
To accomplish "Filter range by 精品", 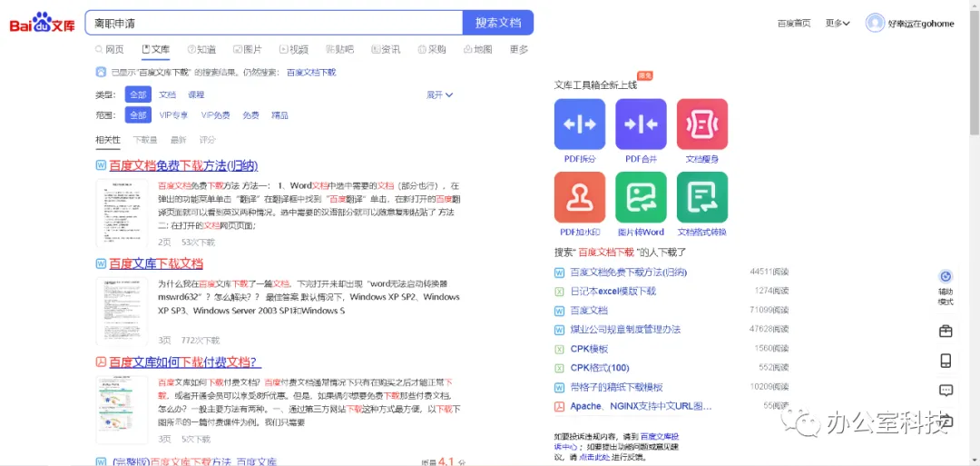I will pyautogui.click(x=280, y=115).
